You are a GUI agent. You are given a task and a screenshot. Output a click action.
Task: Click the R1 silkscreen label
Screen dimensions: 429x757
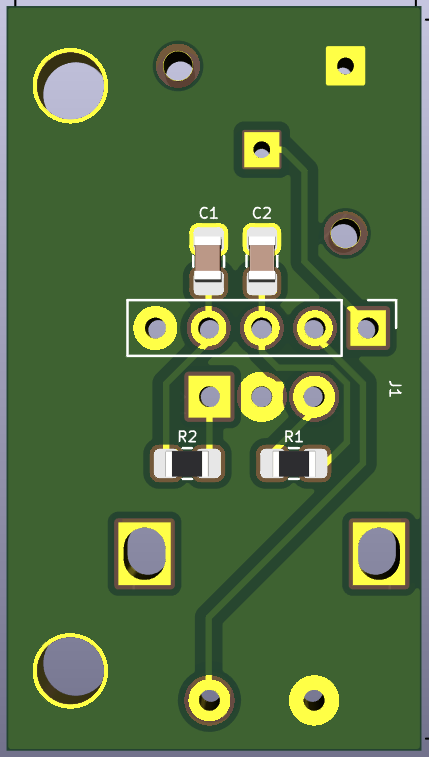(x=293, y=437)
